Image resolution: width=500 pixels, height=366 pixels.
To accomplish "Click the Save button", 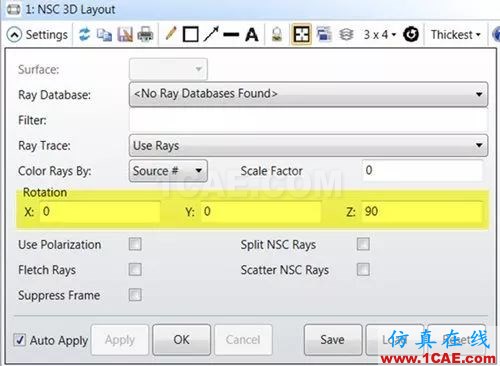I will pos(333,340).
